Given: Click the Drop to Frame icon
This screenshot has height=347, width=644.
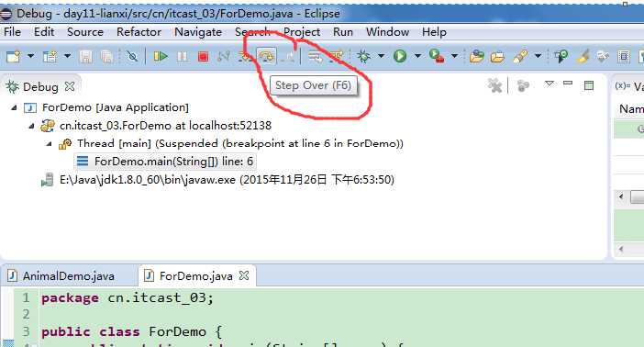Looking at the screenshot, I should point(316,56).
